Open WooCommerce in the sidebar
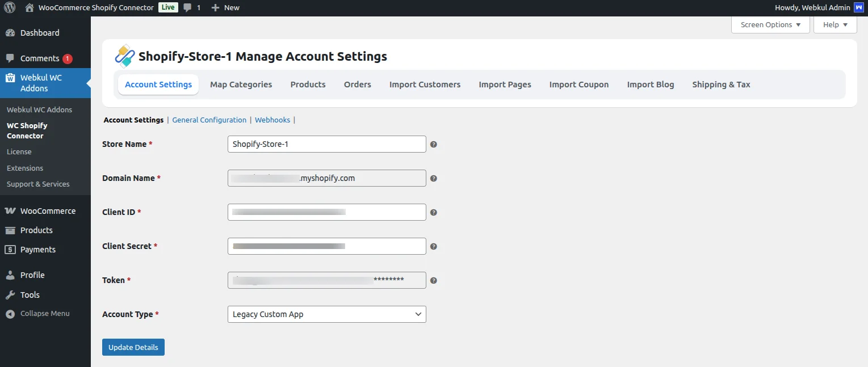 pos(48,211)
